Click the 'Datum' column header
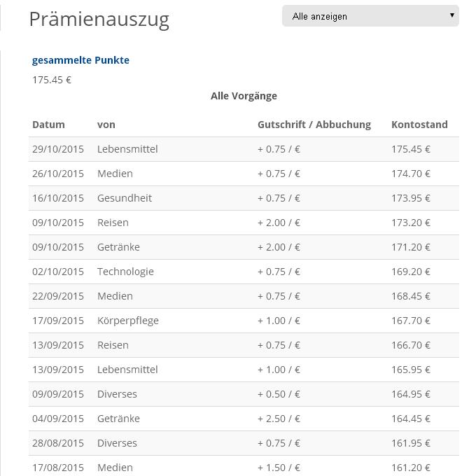 (x=48, y=125)
